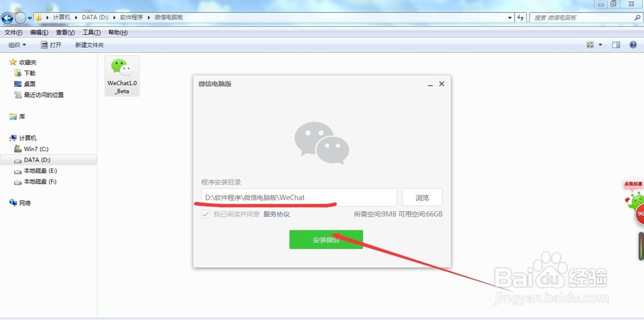Viewport: 644px width, 320px height.
Task: Click the blue help icon
Action: point(633,45)
